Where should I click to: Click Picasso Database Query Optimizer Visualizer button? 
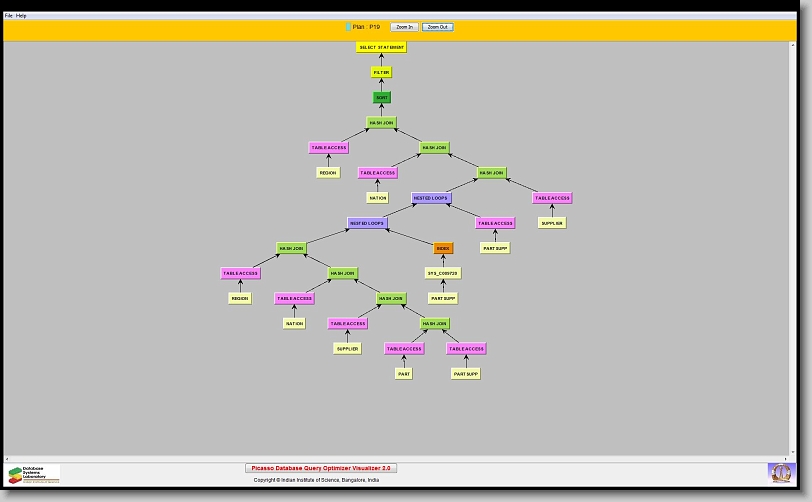pyautogui.click(x=321, y=468)
